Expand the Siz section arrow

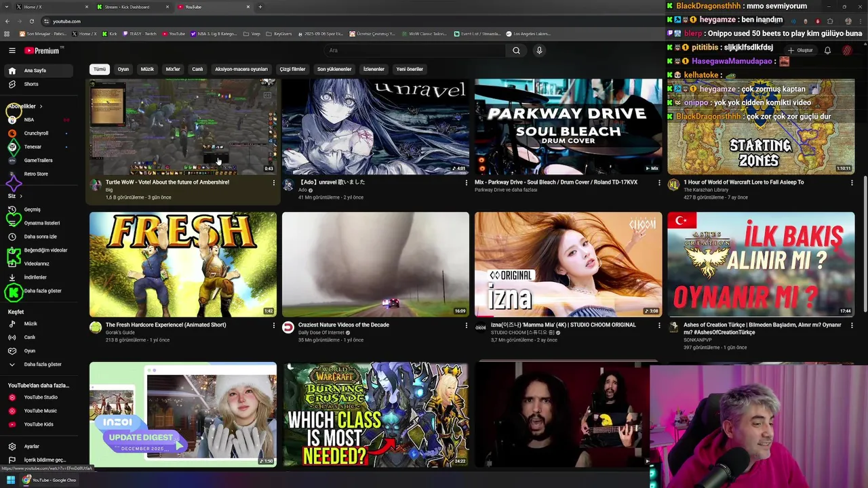[21, 196]
